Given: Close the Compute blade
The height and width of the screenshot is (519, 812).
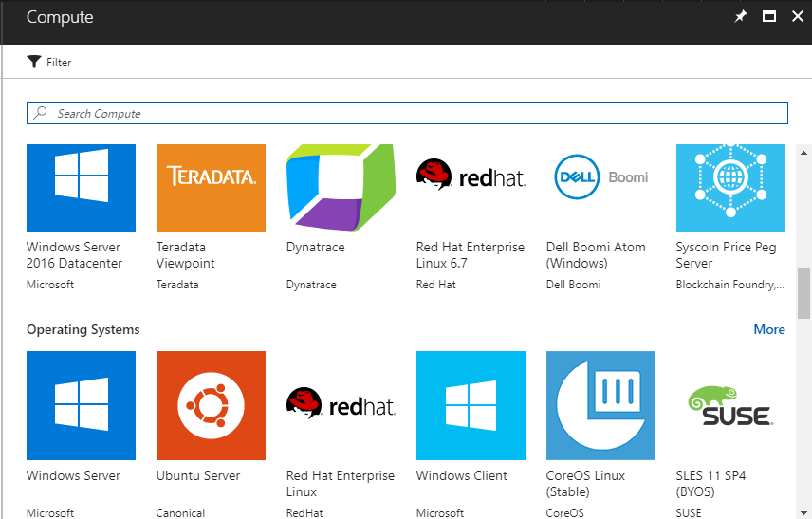Looking at the screenshot, I should click(x=798, y=16).
